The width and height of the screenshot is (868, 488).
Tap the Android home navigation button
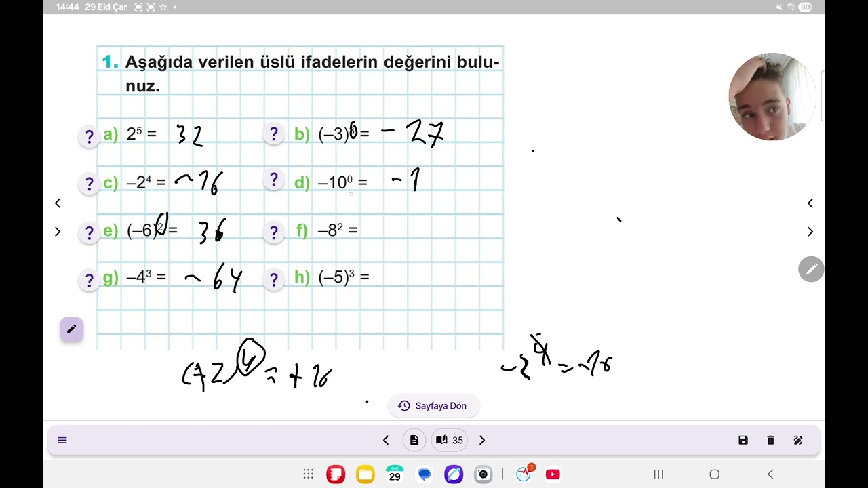[714, 474]
